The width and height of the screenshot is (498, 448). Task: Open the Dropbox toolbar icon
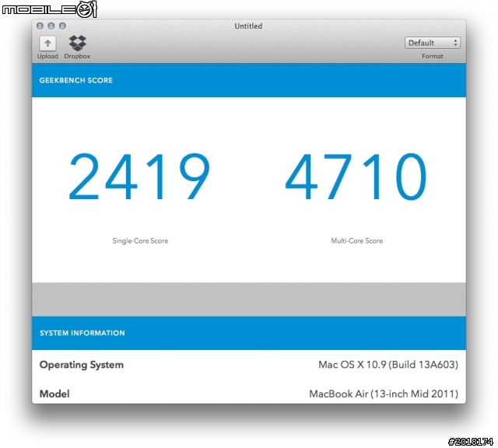pos(78,43)
